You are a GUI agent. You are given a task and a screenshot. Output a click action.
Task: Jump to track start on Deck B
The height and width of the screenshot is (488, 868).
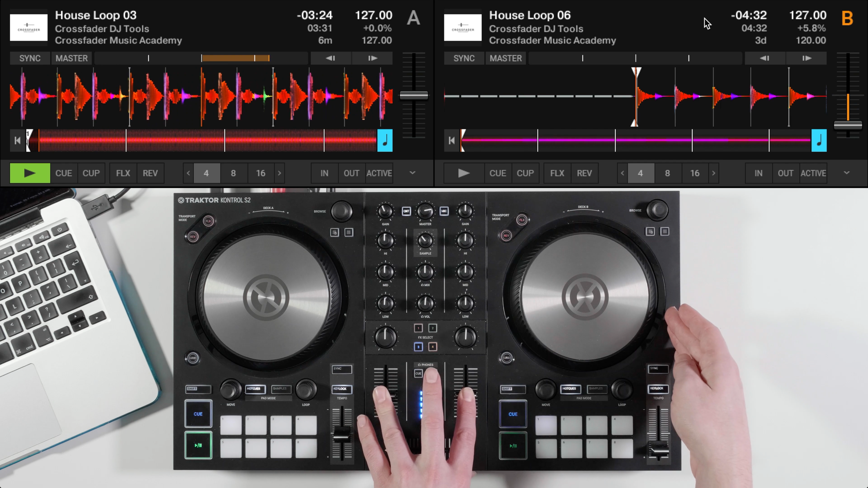[451, 140]
